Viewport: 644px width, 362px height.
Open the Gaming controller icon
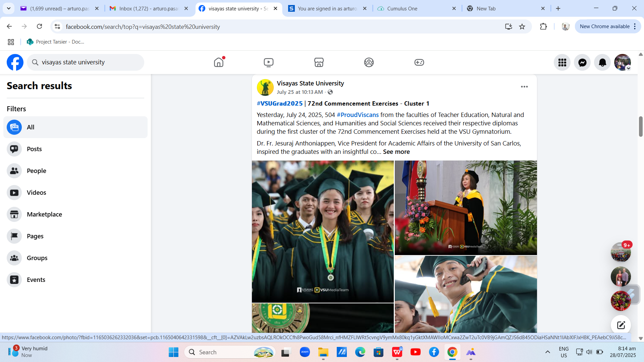tap(419, 62)
